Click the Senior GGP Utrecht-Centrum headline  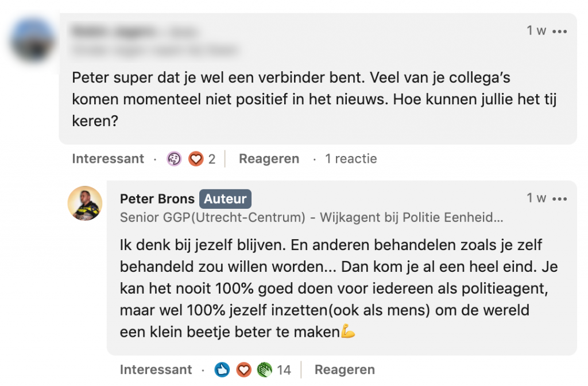(x=311, y=217)
